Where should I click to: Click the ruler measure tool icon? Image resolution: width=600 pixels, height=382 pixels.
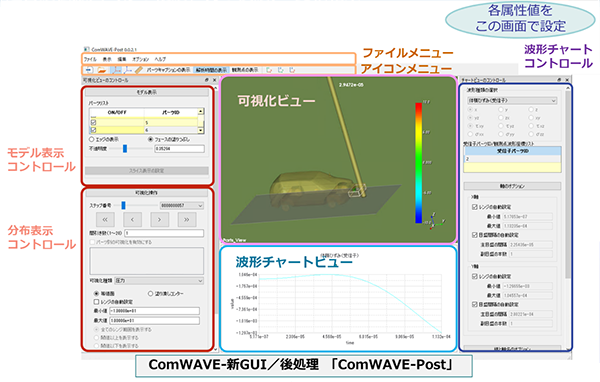[x=139, y=70]
